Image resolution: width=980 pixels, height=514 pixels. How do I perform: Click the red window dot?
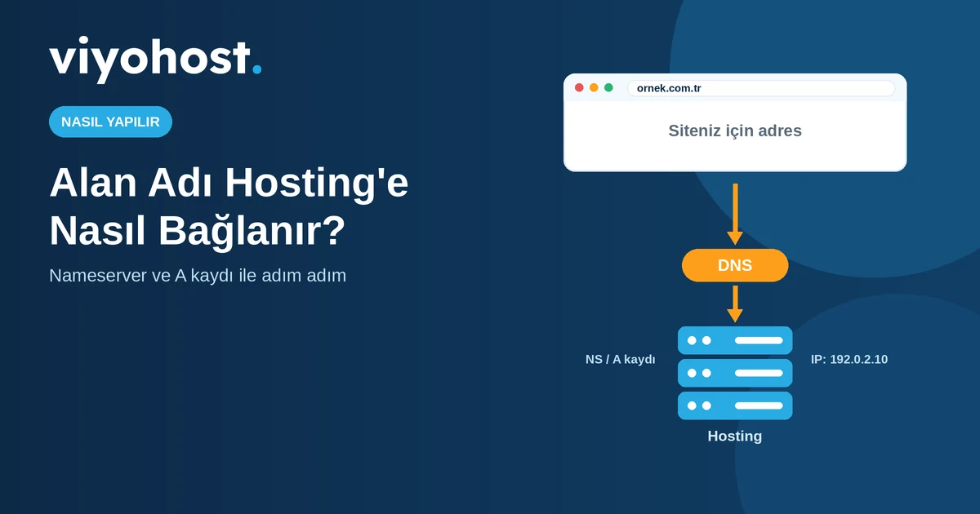coord(579,87)
